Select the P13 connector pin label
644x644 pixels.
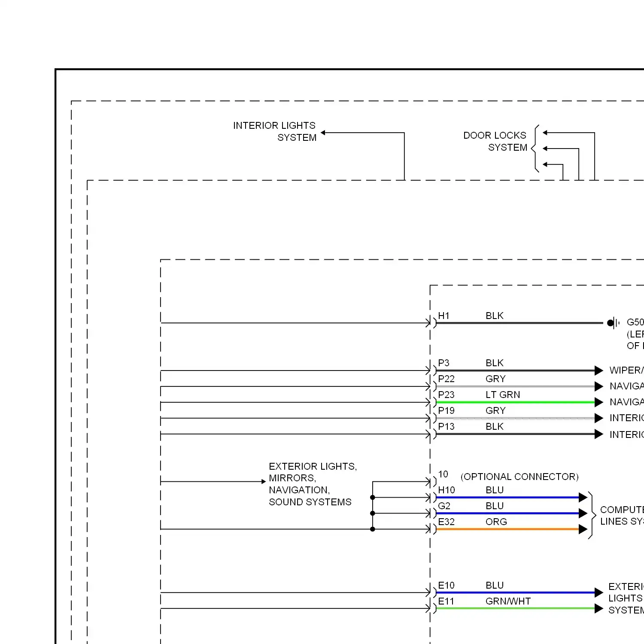coord(446,427)
